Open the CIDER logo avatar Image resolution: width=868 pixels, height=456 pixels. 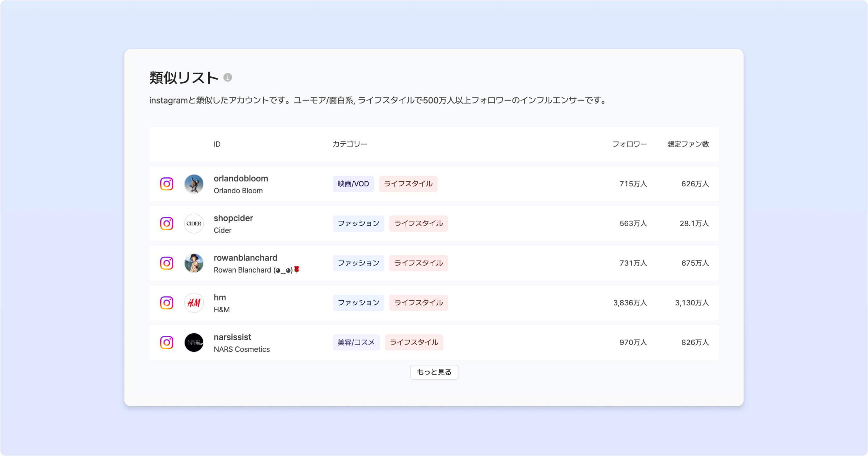coord(194,223)
